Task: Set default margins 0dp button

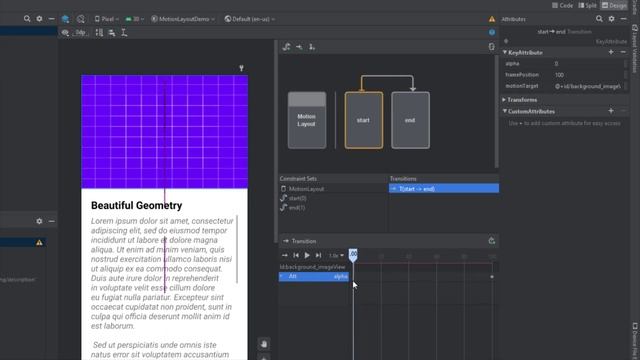Action: [x=80, y=33]
